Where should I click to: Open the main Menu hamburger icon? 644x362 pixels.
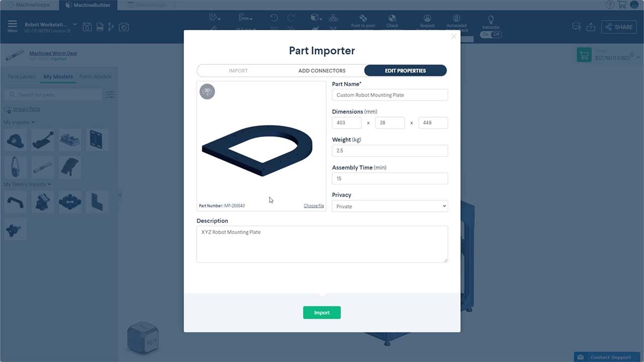coord(12,26)
